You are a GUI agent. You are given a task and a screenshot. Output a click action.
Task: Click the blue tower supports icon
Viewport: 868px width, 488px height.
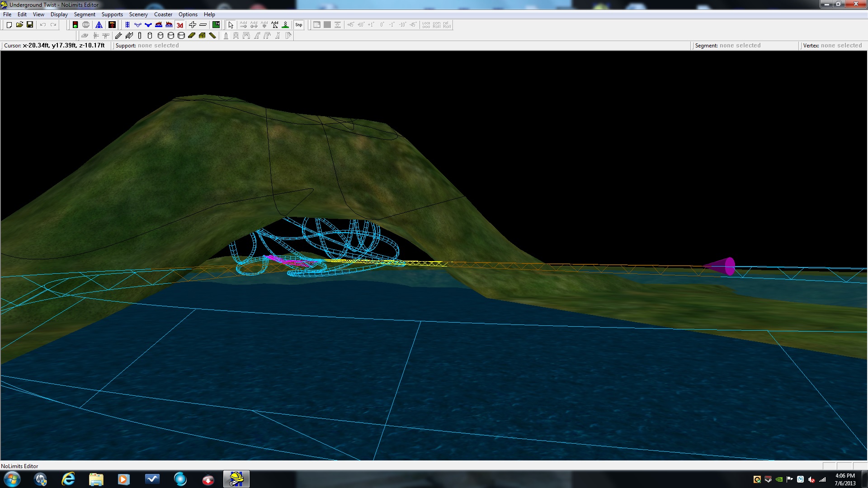[x=99, y=25]
